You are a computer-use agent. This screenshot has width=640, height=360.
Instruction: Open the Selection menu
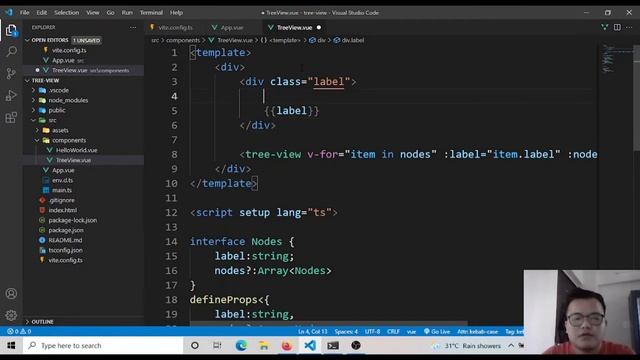tap(67, 13)
